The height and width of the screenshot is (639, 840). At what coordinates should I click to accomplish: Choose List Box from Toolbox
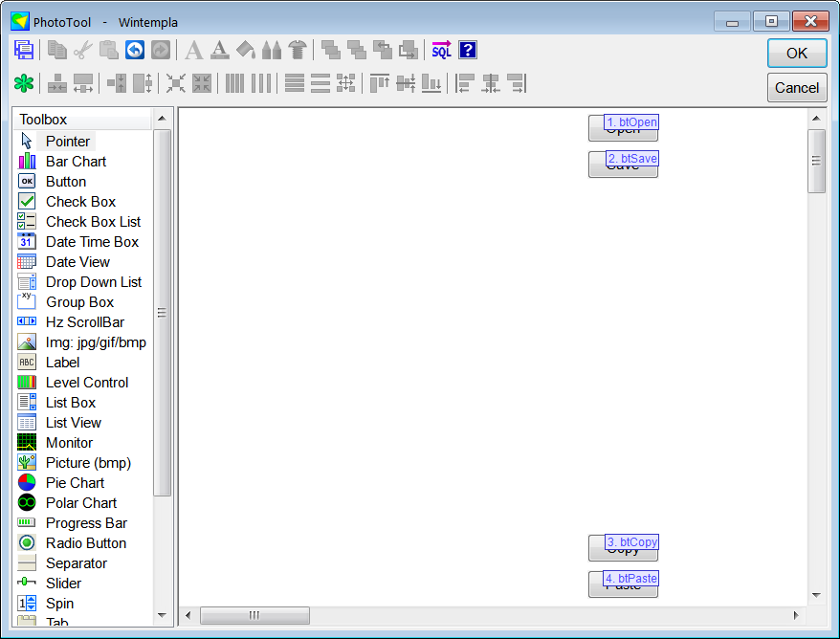[70, 403]
